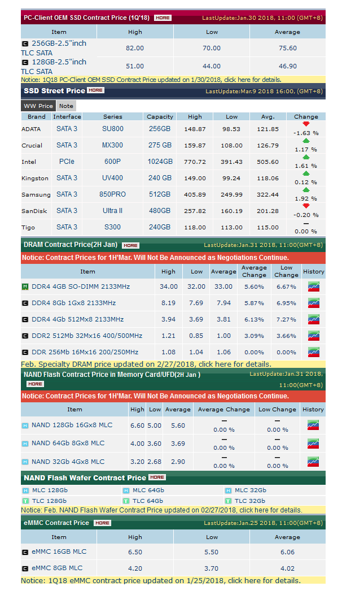Click MORE next to eMMC Contract Price

[x=102, y=523]
